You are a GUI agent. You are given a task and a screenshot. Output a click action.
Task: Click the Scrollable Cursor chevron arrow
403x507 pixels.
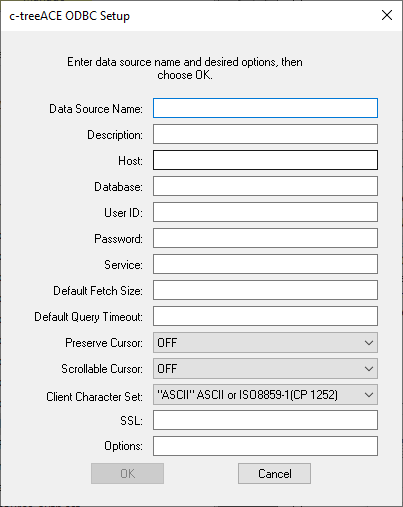[369, 369]
